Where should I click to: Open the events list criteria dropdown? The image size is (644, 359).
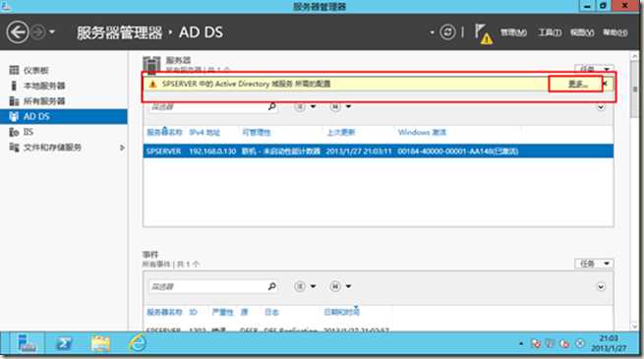pyautogui.click(x=306, y=286)
